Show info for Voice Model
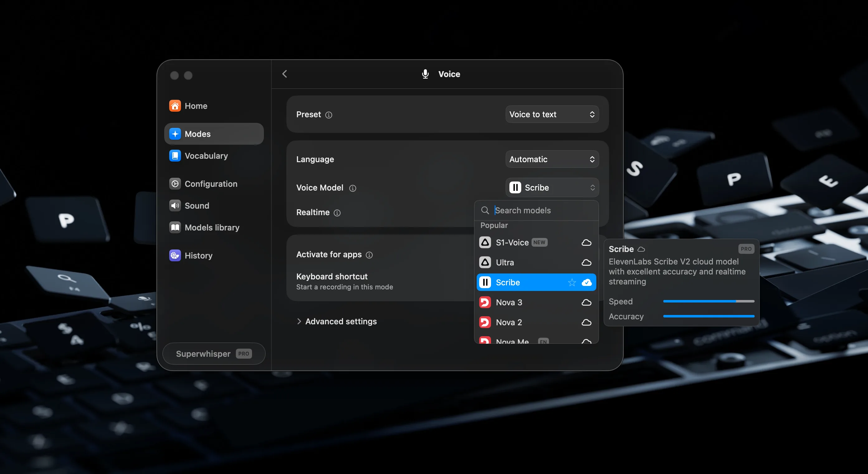 coord(352,188)
